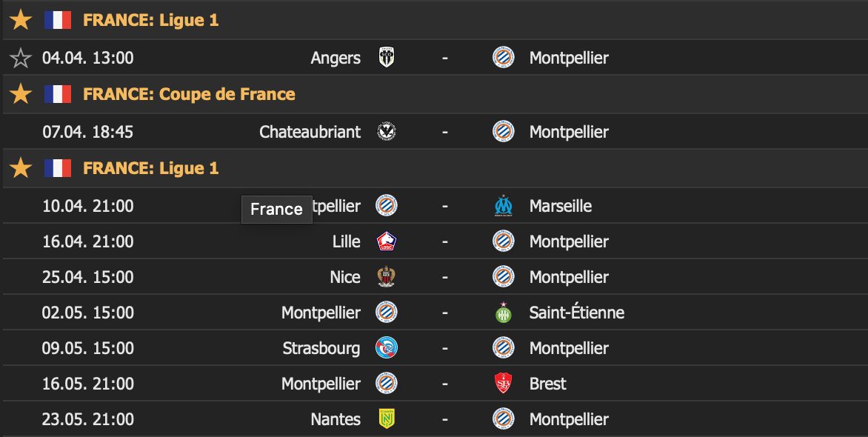Click the Marseille club crest icon

click(504, 206)
